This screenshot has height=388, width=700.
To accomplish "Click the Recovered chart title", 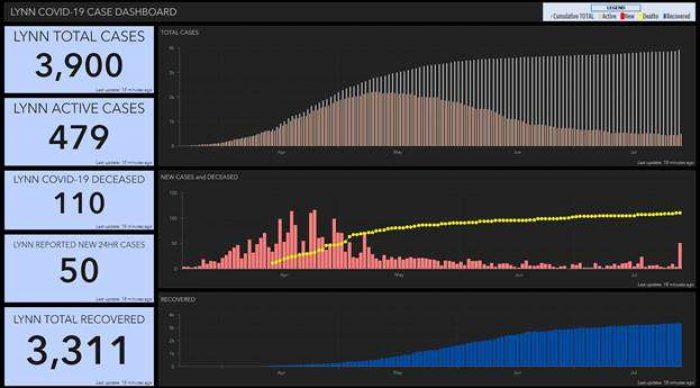I will (x=178, y=299).
